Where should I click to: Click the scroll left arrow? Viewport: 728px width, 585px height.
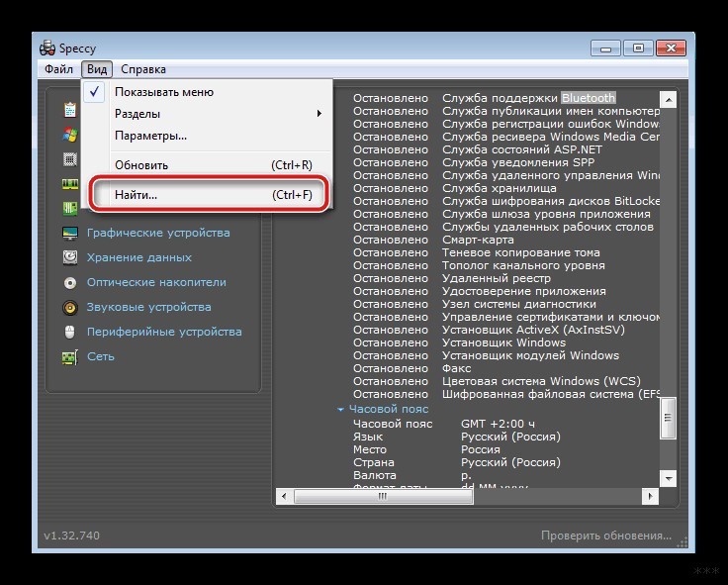[x=284, y=496]
